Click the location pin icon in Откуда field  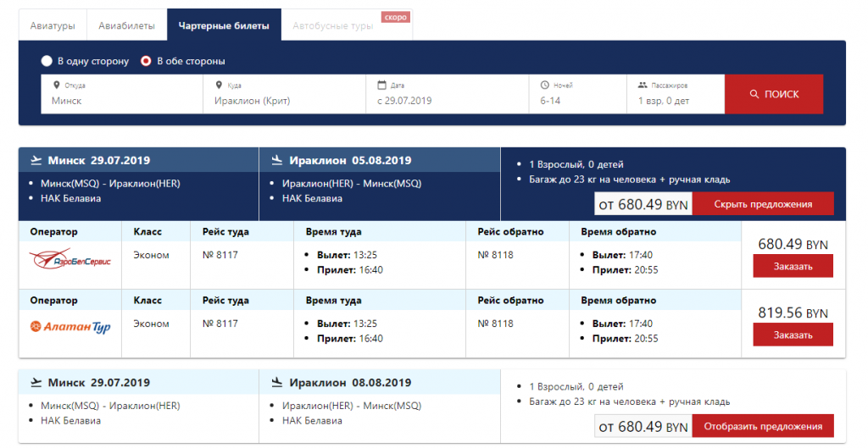(56, 86)
